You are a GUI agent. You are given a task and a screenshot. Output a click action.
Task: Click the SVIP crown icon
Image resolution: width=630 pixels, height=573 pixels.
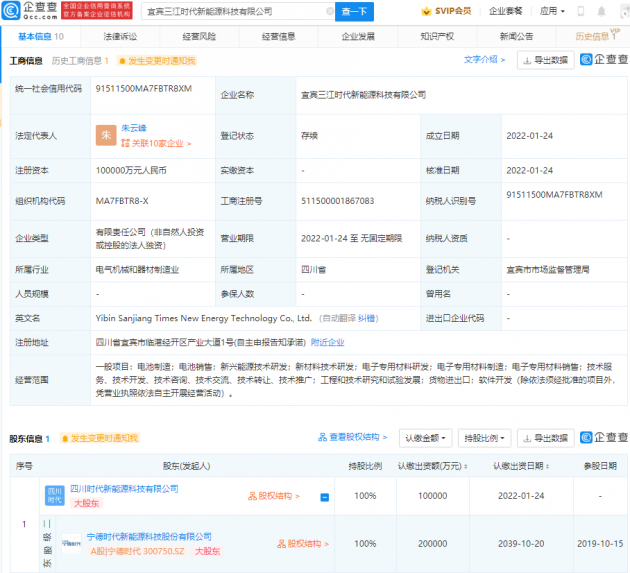426,11
